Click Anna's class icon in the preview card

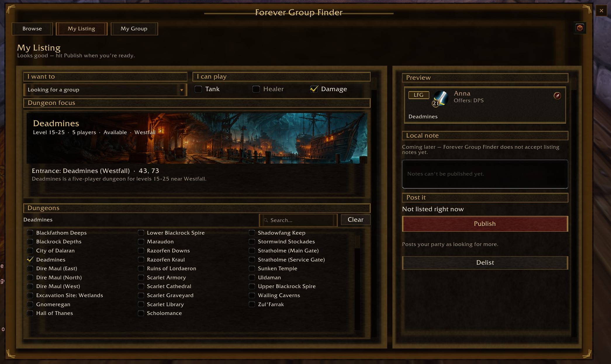click(x=441, y=98)
